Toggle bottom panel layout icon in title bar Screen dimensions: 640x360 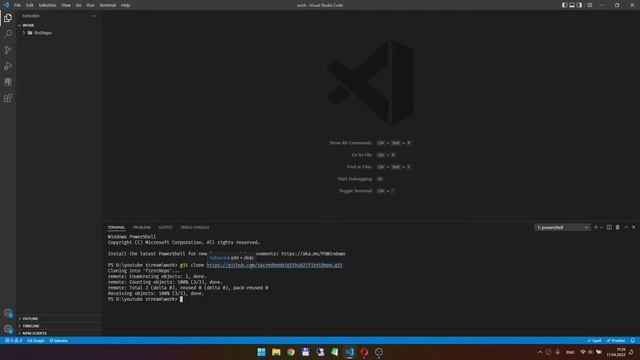coord(572,5)
